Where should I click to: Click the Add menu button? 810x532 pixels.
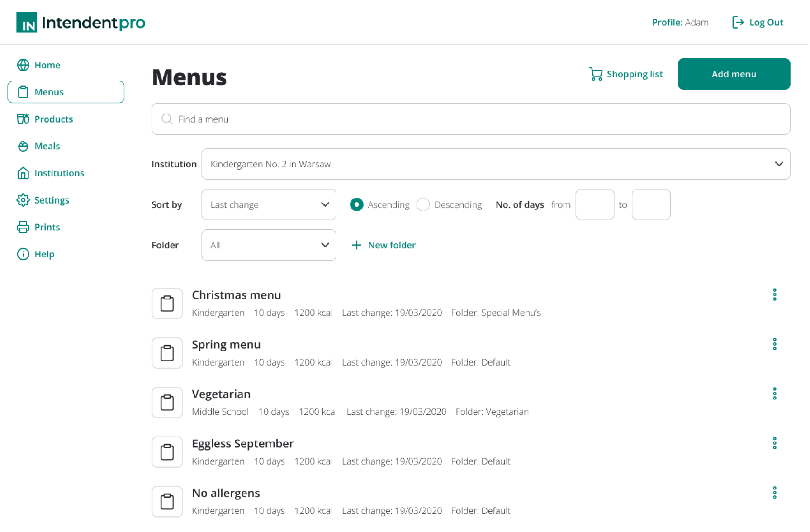[734, 74]
